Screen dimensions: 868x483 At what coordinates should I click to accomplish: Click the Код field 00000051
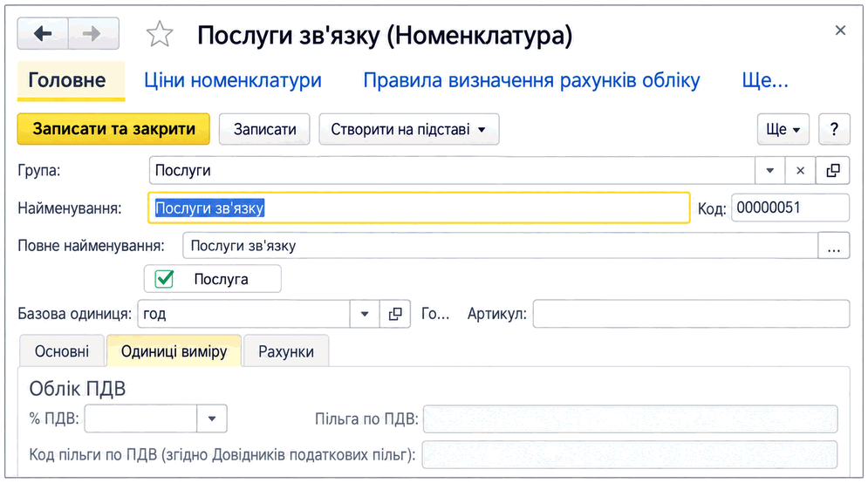[x=790, y=208]
